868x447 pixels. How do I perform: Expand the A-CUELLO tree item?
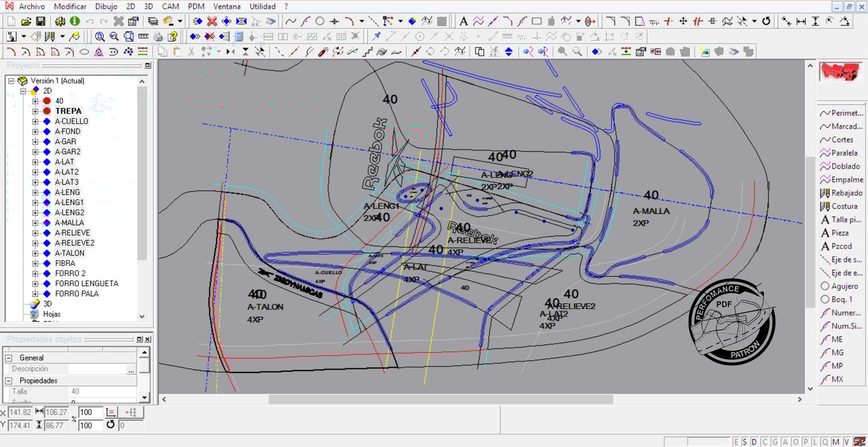tap(35, 121)
